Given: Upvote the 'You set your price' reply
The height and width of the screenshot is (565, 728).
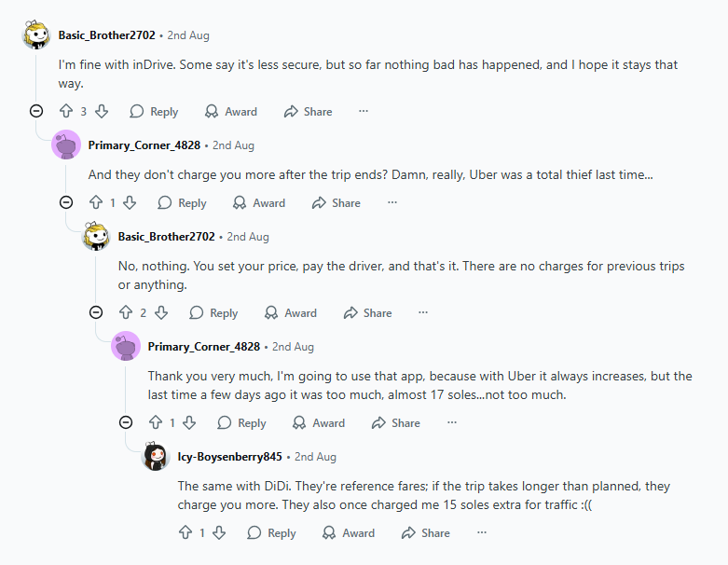Looking at the screenshot, I should coord(126,312).
